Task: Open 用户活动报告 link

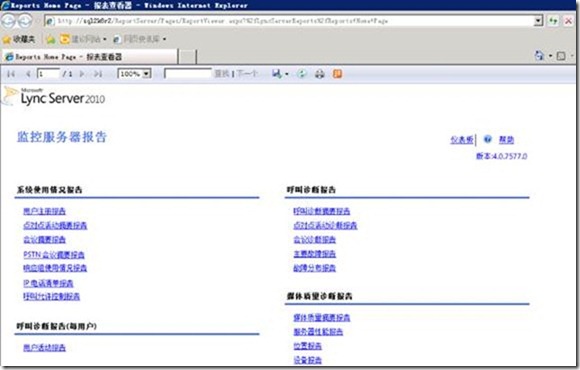Action: 44,347
